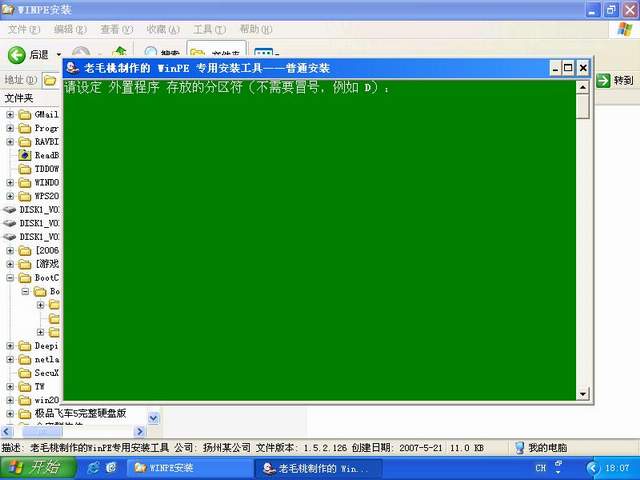Open the 查看(V) menu
The height and width of the screenshot is (480, 640).
pyautogui.click(x=117, y=29)
